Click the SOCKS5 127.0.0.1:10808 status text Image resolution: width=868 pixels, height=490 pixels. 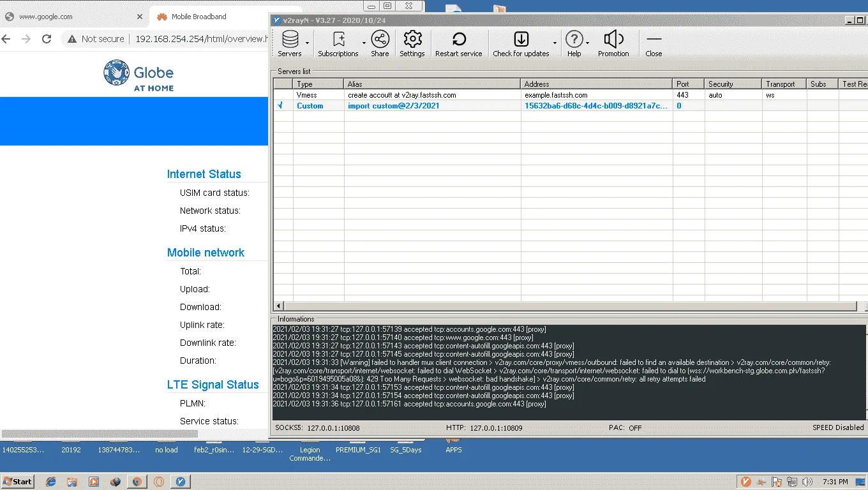tap(317, 427)
